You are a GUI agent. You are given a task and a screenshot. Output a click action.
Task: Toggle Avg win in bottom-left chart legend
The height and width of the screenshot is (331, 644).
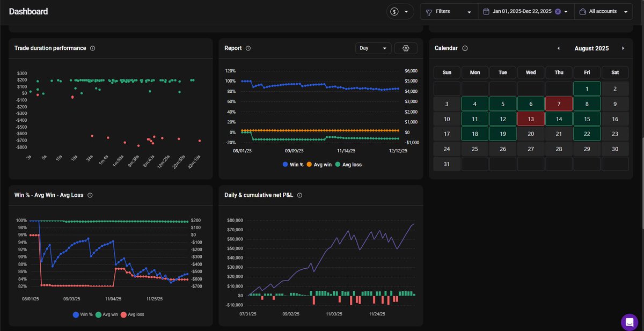(x=107, y=314)
